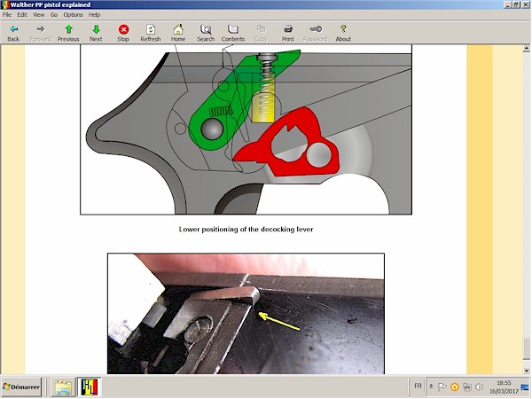Image resolution: width=532 pixels, height=399 pixels.
Task: Open the file explorer taskbar icon
Action: click(x=64, y=387)
